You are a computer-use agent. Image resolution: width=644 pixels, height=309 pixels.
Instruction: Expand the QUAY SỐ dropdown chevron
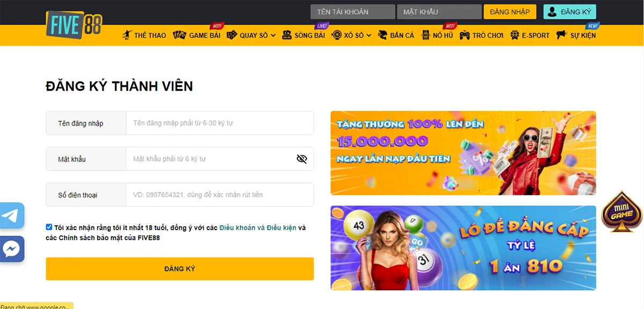click(273, 35)
